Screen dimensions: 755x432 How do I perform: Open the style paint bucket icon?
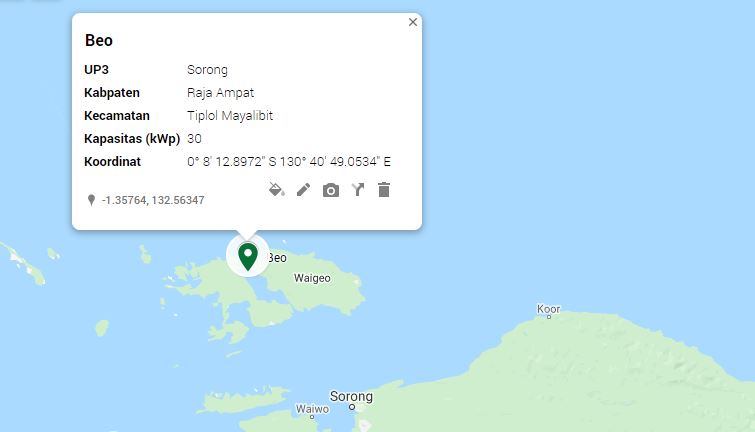(276, 190)
